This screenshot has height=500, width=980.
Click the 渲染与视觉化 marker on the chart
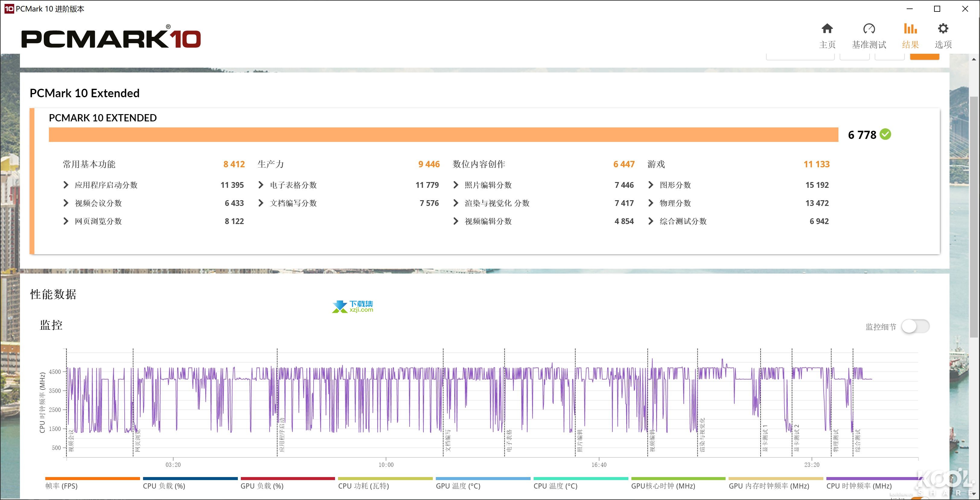(x=702, y=435)
